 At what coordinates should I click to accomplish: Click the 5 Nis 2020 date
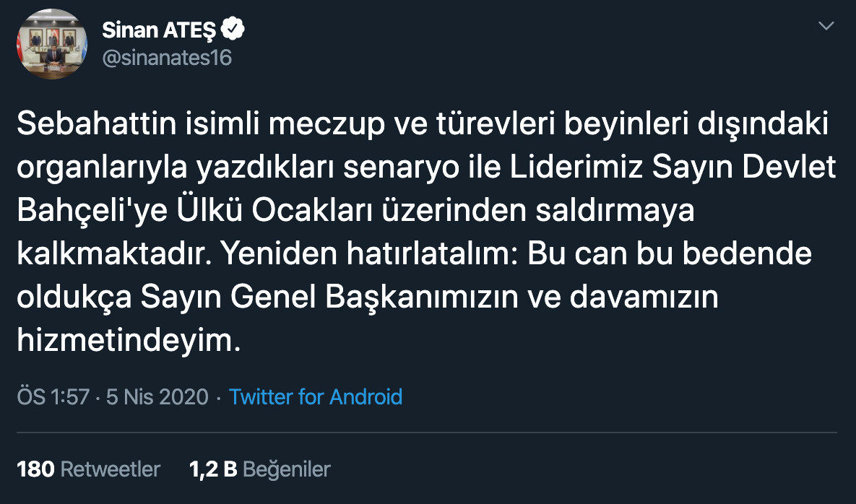[157, 396]
